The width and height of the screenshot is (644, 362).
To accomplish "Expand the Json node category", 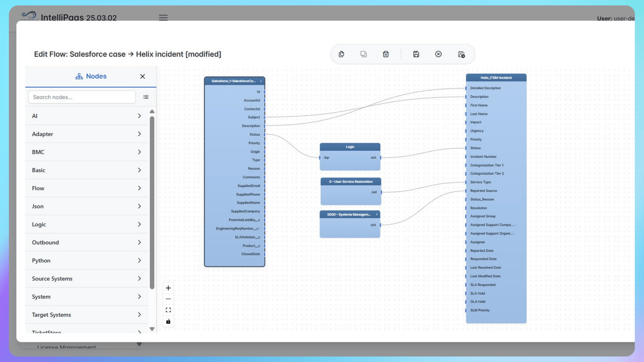I will click(87, 206).
